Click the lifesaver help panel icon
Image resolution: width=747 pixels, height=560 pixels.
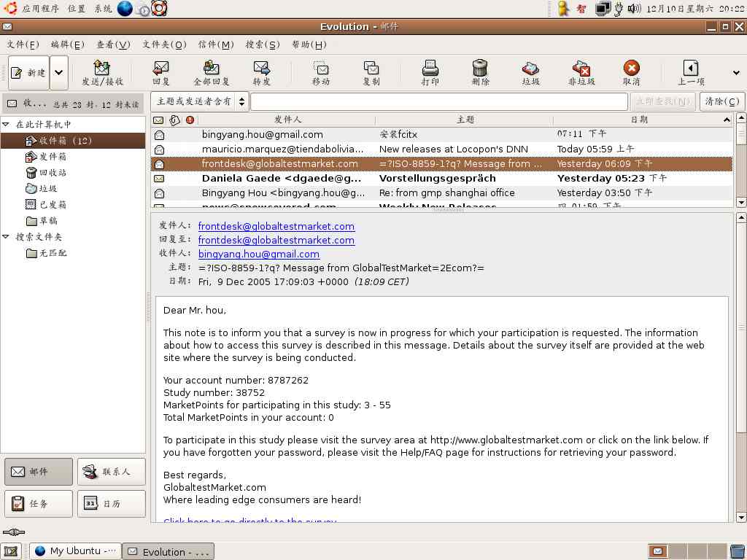[x=159, y=9]
